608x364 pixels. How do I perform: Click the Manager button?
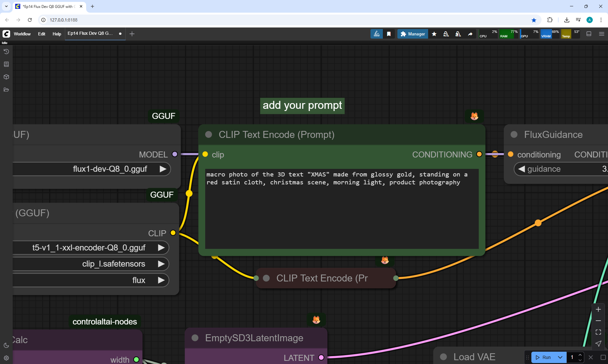pos(413,34)
